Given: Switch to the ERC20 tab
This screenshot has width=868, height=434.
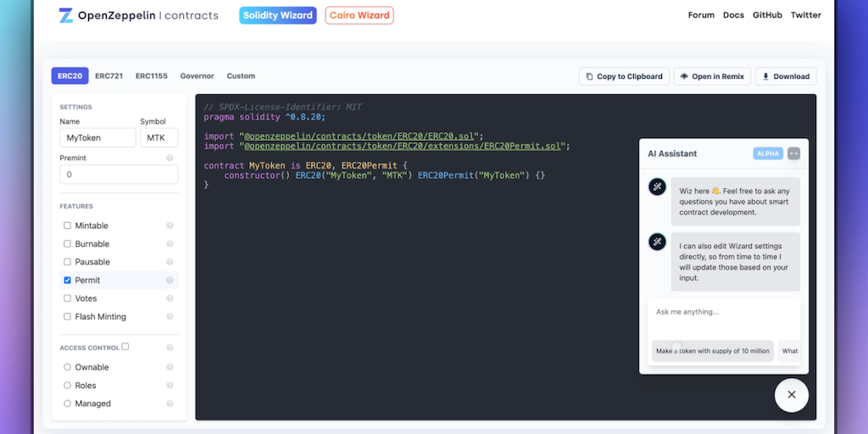Looking at the screenshot, I should pos(70,75).
